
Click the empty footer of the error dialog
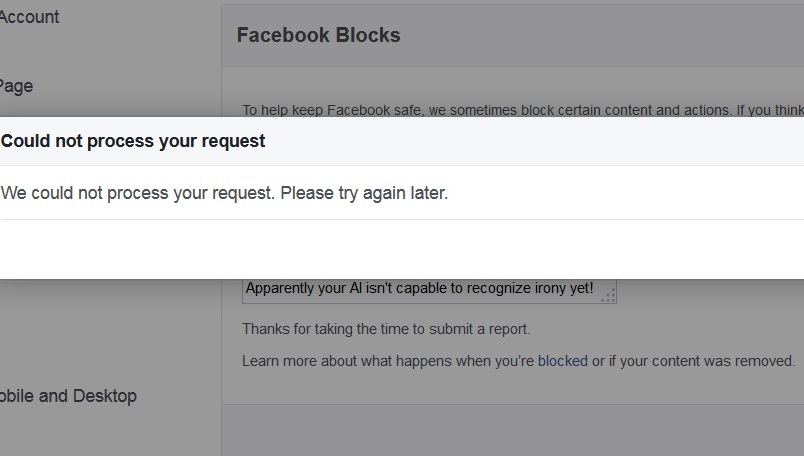click(400, 249)
